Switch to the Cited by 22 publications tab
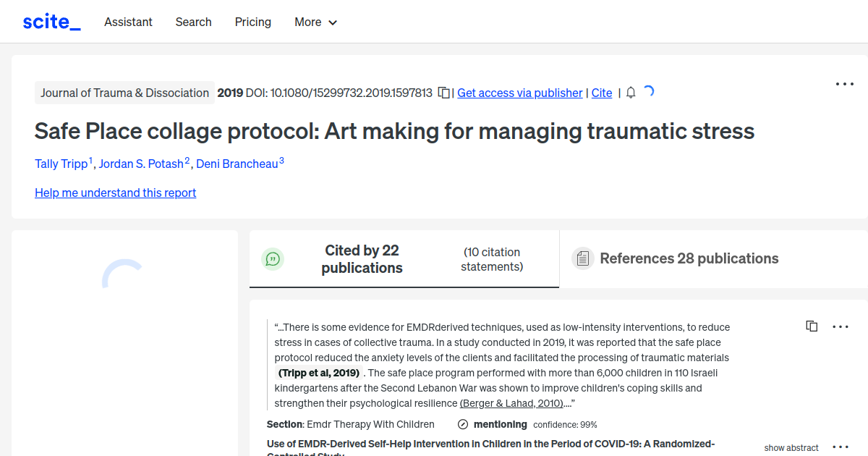The image size is (868, 456). [x=362, y=258]
